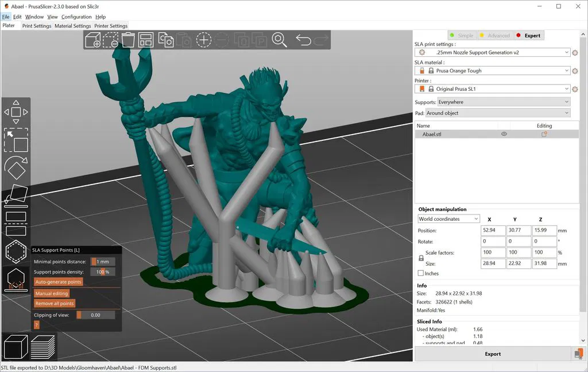Image resolution: width=588 pixels, height=372 pixels.
Task: Enable the Inches checkbox
Action: coord(421,274)
